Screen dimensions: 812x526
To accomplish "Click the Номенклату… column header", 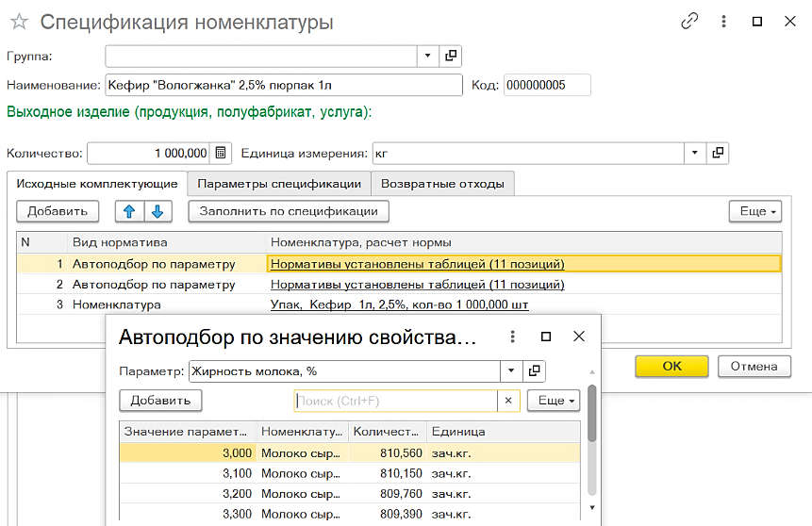I will click(x=302, y=431).
